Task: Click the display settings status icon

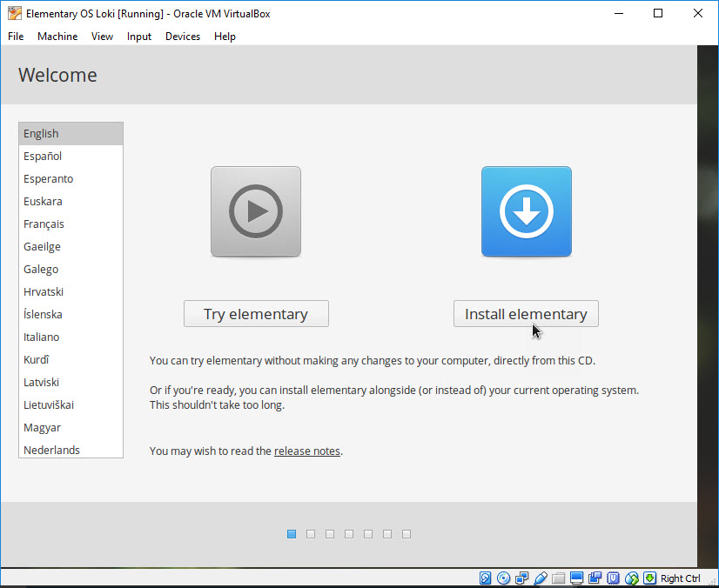Action: [x=577, y=578]
